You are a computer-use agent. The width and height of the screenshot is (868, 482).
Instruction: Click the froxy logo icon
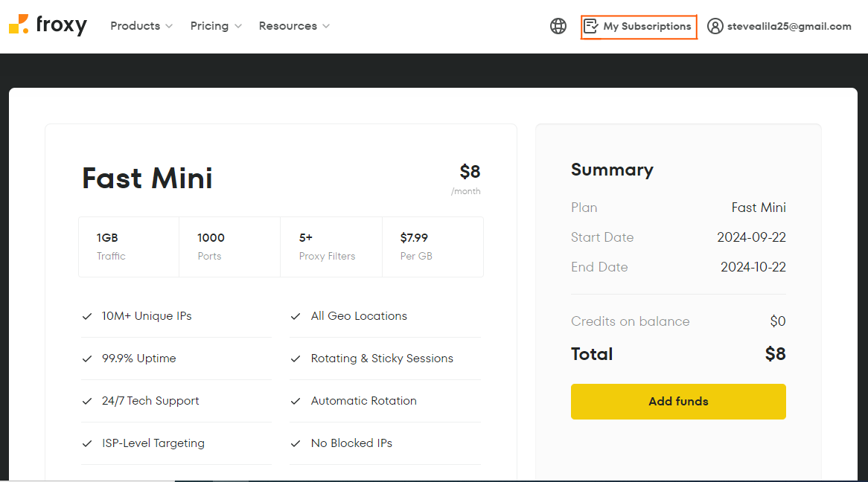pyautogui.click(x=19, y=25)
